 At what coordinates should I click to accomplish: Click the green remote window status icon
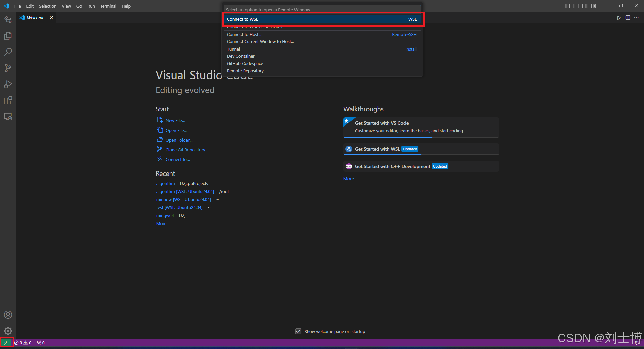point(6,343)
